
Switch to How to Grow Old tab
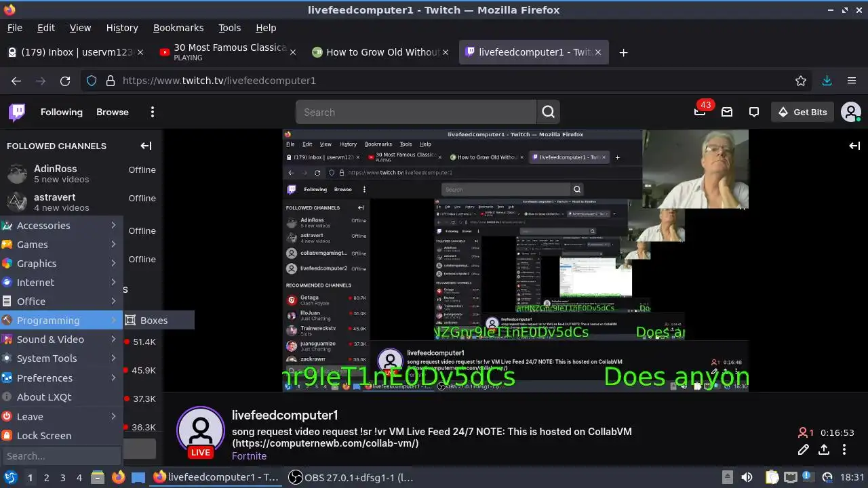(380, 52)
